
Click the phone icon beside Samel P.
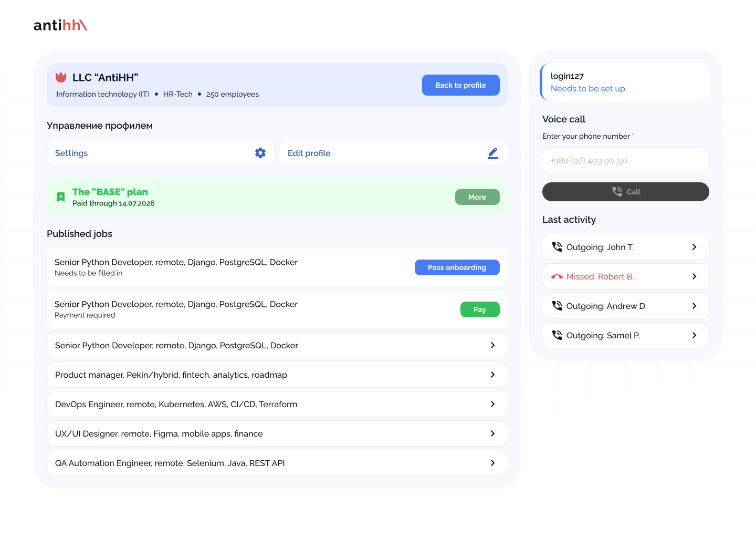(557, 335)
